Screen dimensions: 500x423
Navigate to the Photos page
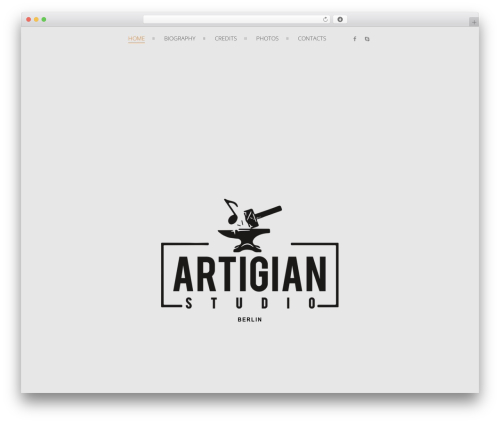point(267,39)
